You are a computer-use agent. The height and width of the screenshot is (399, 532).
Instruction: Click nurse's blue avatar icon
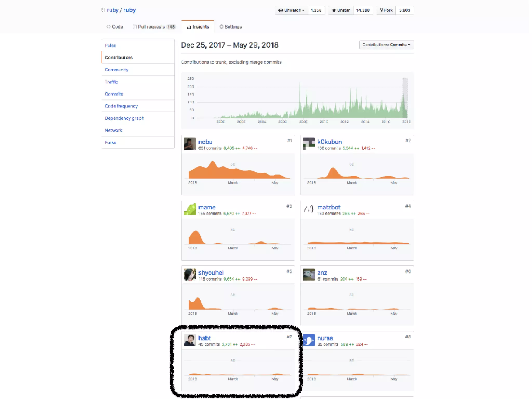pos(309,340)
